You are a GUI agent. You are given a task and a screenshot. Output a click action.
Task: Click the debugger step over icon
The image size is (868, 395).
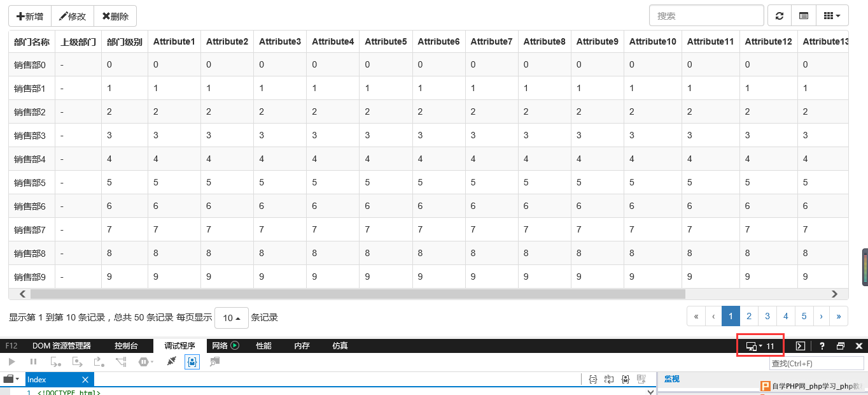(78, 362)
